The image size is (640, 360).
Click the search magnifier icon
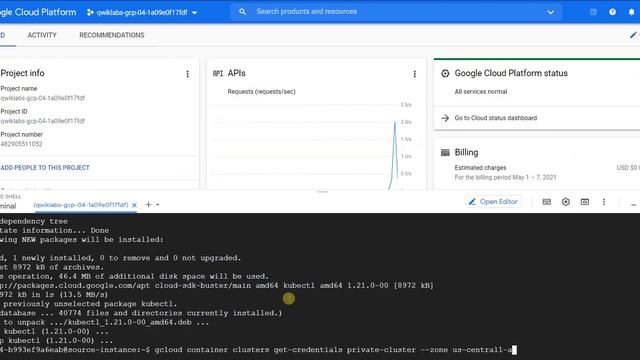(x=242, y=12)
